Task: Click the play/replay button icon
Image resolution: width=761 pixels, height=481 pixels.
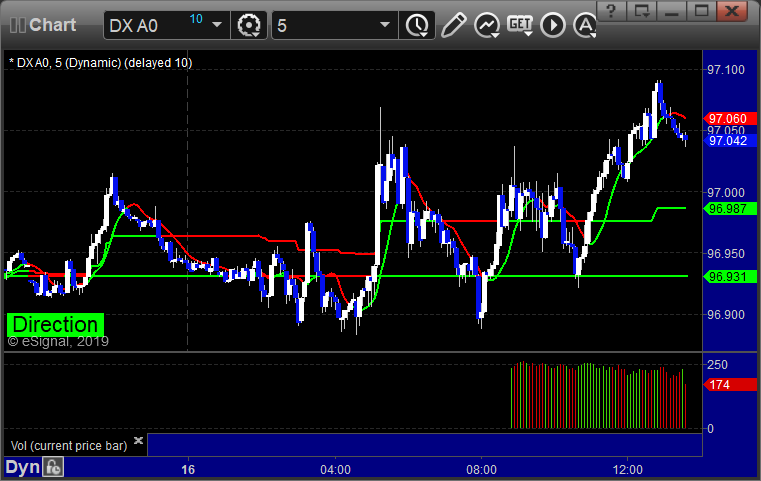Action: pyautogui.click(x=553, y=25)
